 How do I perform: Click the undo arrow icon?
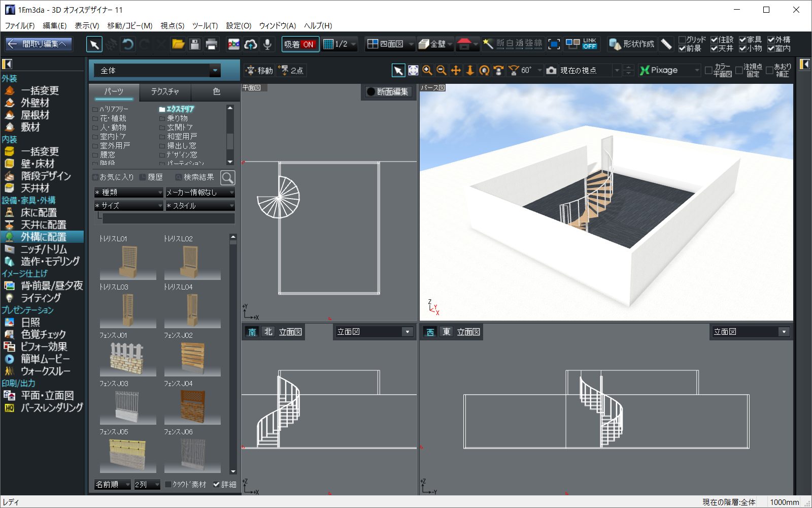tap(128, 44)
